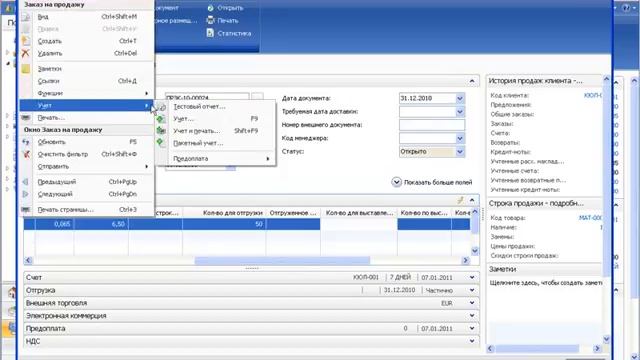
Task: Click the factbox pane scroll-down arrow
Action: pos(606,339)
